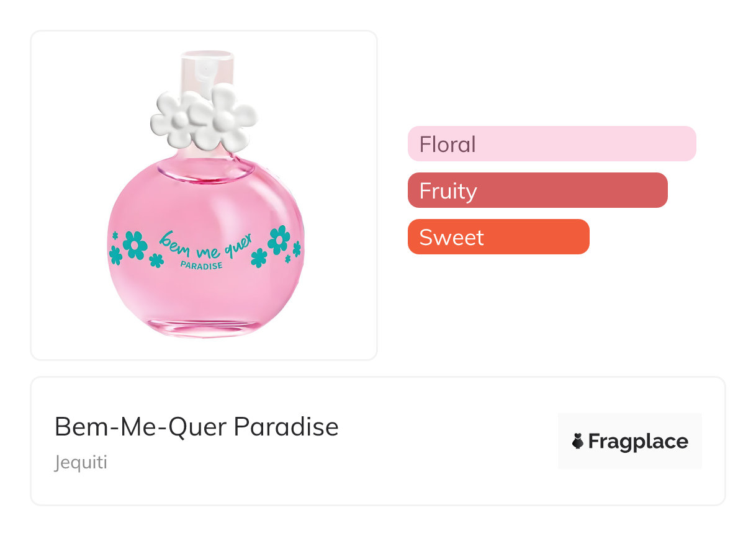The height and width of the screenshot is (536, 756).
Task: Open the Bem-Me-Quer Paradise title
Action: pos(197,427)
